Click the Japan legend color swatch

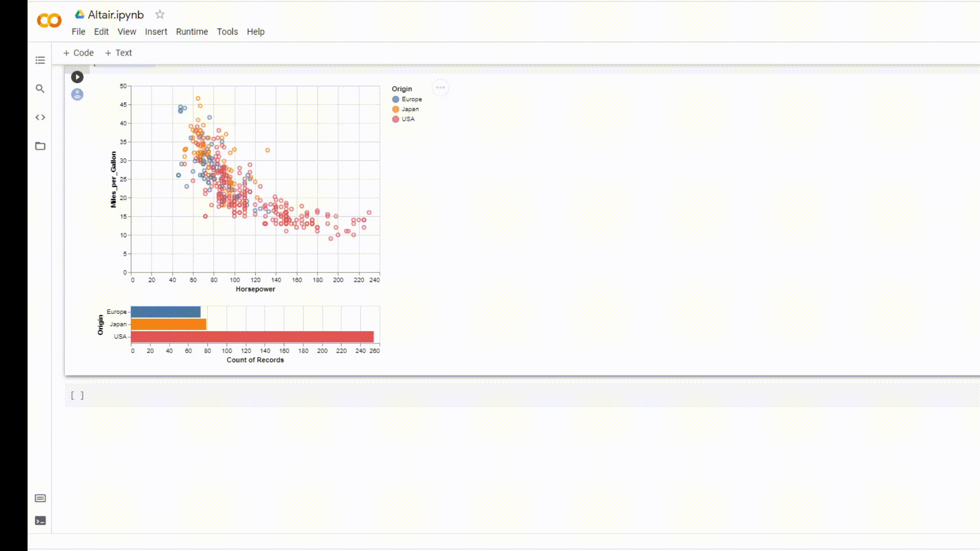pyautogui.click(x=396, y=109)
